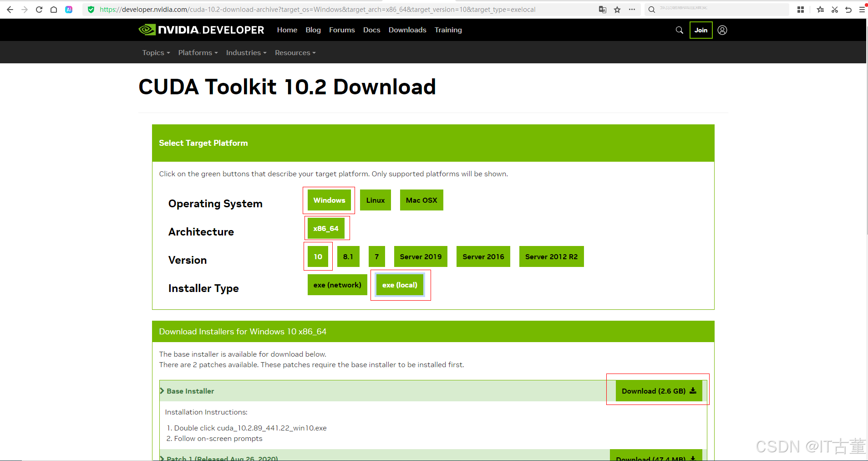Click the NVIDIA Developer logo
Image resolution: width=868 pixels, height=461 pixels.
point(201,30)
